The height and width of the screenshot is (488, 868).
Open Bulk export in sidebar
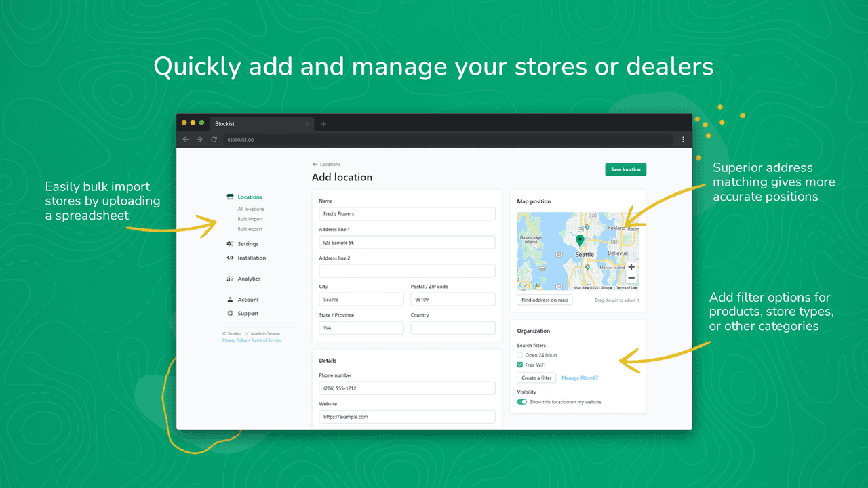click(x=250, y=229)
